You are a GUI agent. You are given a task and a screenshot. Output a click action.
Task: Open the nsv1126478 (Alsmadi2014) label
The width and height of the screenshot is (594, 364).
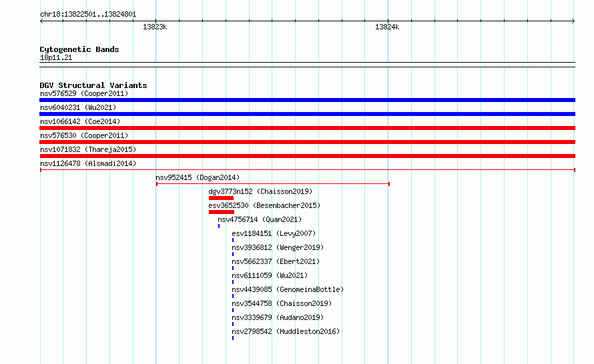coord(88,163)
